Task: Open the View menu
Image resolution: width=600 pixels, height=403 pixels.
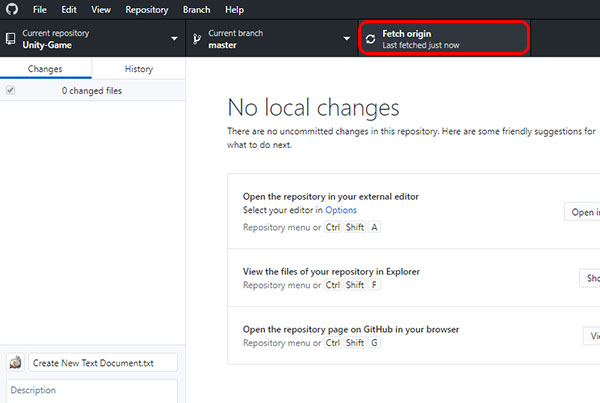Action: [101, 10]
